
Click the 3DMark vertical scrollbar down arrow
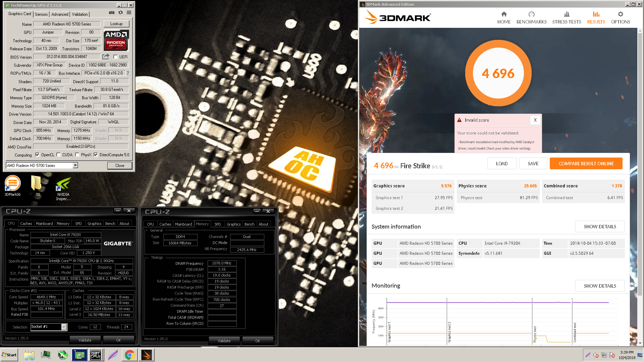click(x=640, y=343)
